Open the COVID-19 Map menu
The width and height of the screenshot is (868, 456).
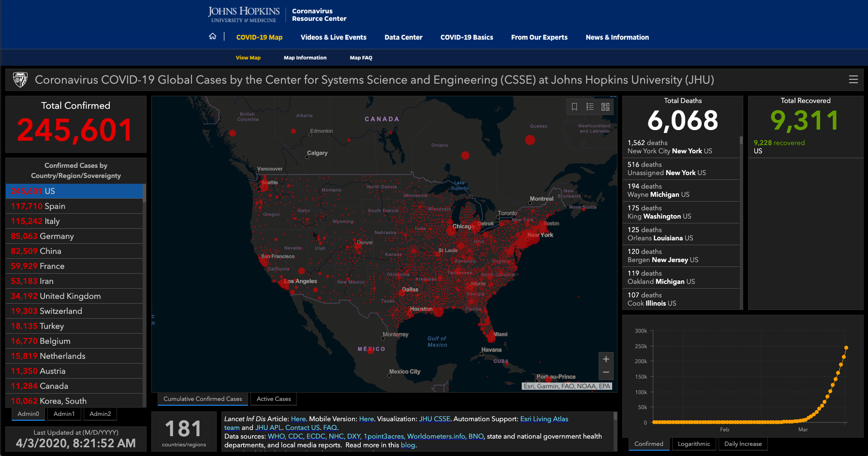click(x=259, y=37)
